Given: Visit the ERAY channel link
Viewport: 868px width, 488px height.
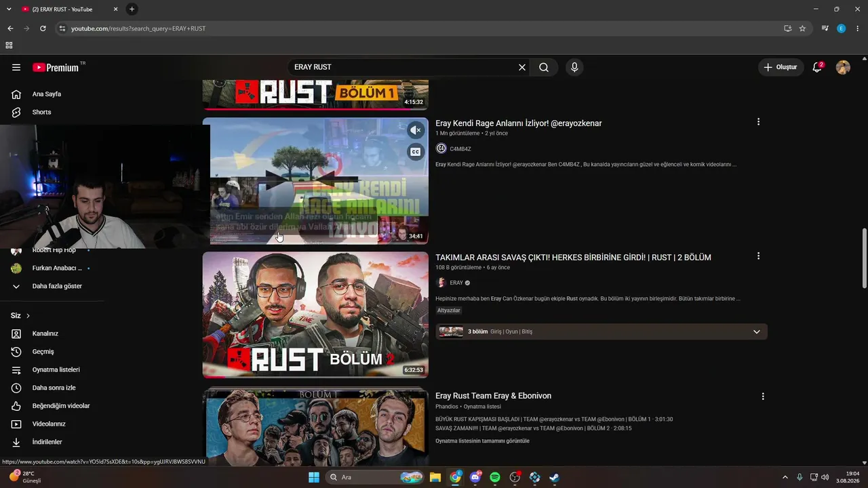Looking at the screenshot, I should [x=456, y=283].
